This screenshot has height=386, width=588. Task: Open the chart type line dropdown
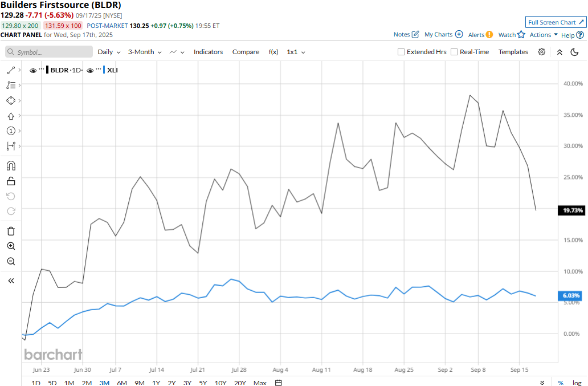click(x=177, y=52)
